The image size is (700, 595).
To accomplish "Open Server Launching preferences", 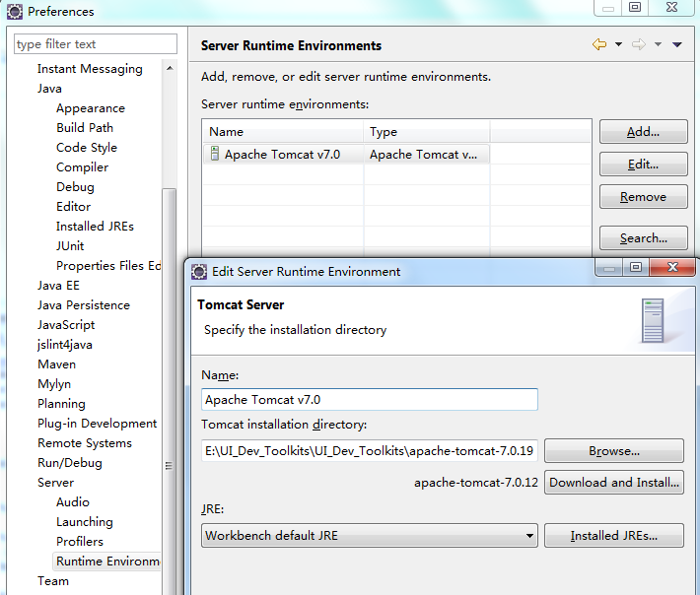I will coord(85,522).
